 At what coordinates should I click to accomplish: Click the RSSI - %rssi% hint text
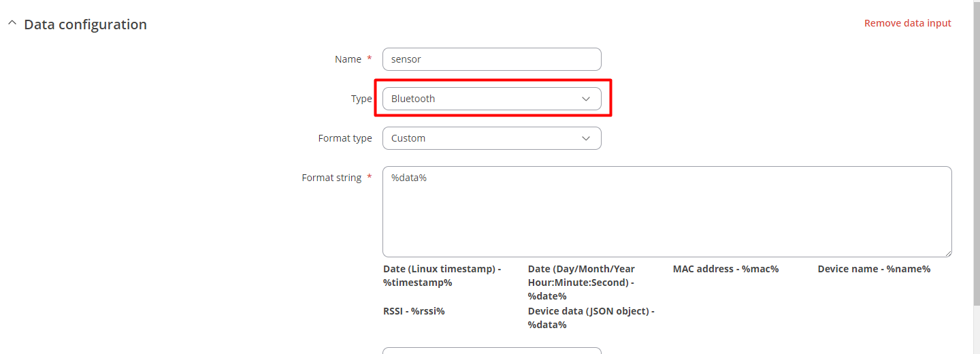[x=414, y=311]
